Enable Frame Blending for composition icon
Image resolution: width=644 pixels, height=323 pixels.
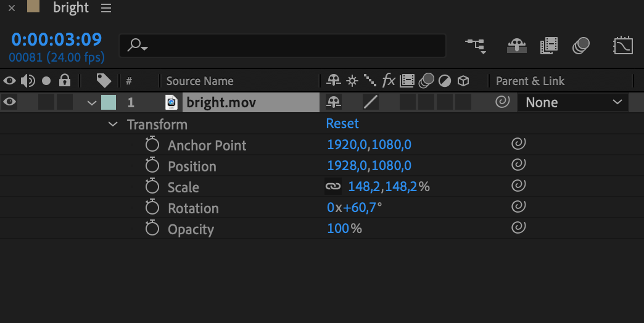coord(548,46)
